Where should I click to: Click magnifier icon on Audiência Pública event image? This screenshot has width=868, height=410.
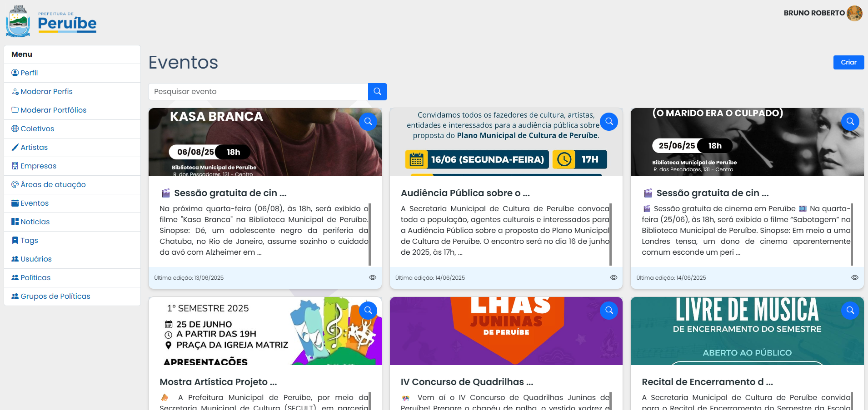tap(609, 122)
